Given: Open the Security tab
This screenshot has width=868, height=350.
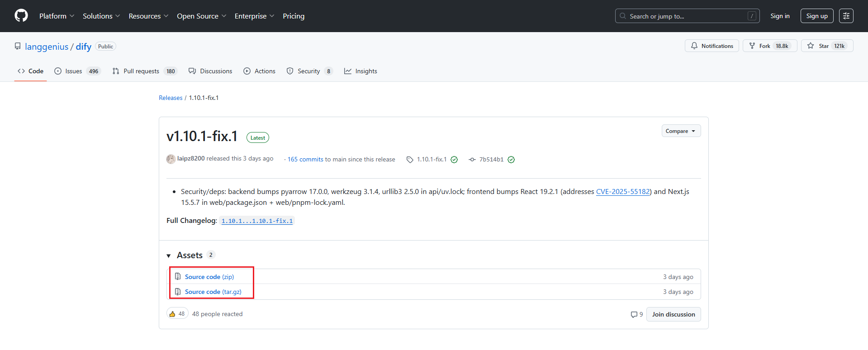Looking at the screenshot, I should [x=310, y=71].
